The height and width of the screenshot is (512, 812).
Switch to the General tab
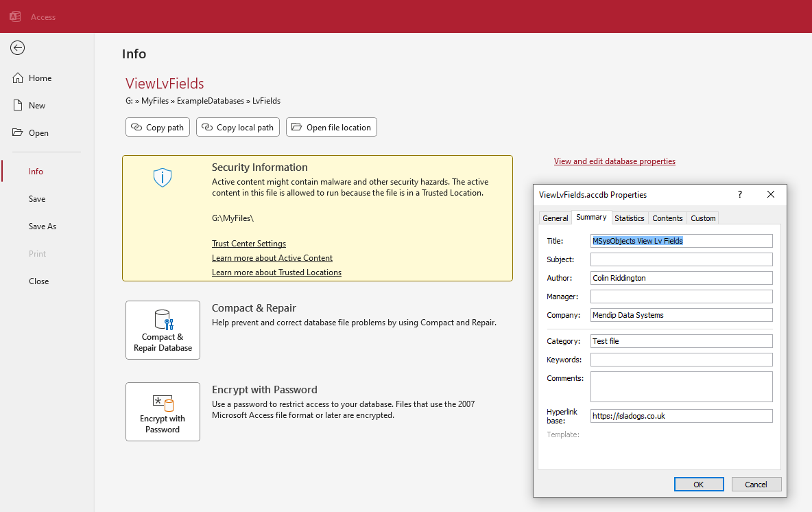[x=555, y=218]
